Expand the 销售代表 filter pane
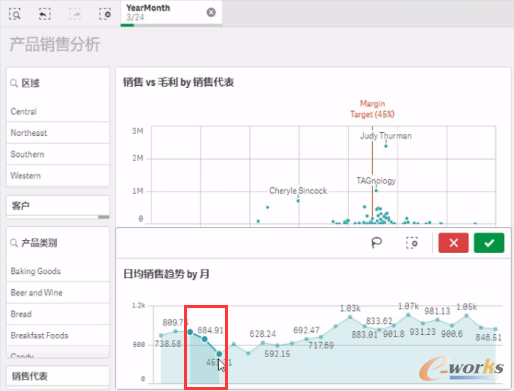Screen dimensions: 514x391 click(58, 376)
